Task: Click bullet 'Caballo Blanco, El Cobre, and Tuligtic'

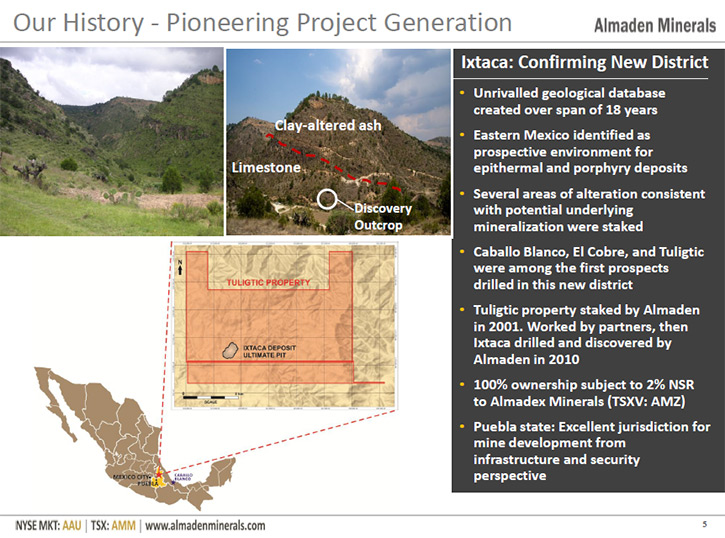Action: (x=588, y=268)
